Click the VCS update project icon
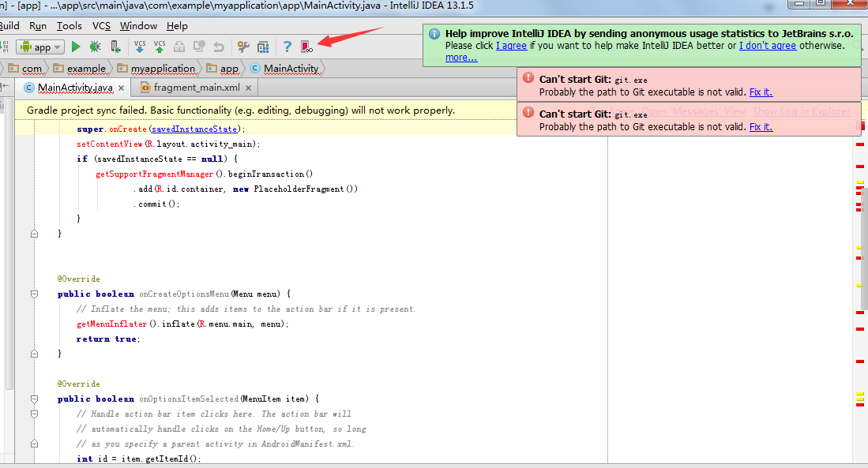This screenshot has width=868, height=468. click(140, 47)
